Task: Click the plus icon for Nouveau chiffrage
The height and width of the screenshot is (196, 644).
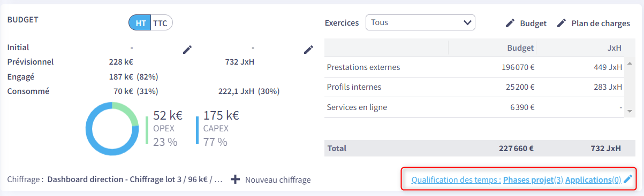Action: 235,179
